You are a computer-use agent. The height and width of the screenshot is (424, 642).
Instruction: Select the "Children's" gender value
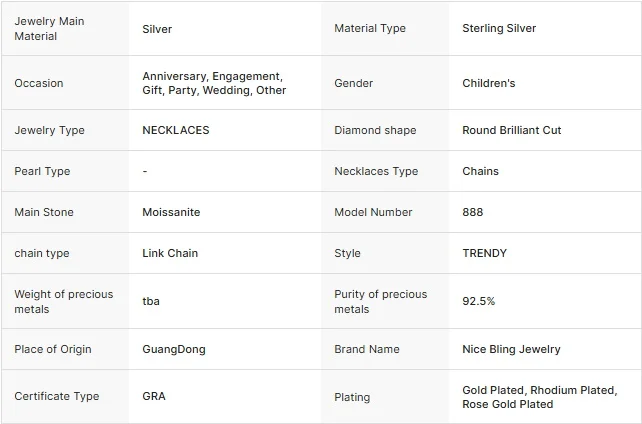pos(488,84)
